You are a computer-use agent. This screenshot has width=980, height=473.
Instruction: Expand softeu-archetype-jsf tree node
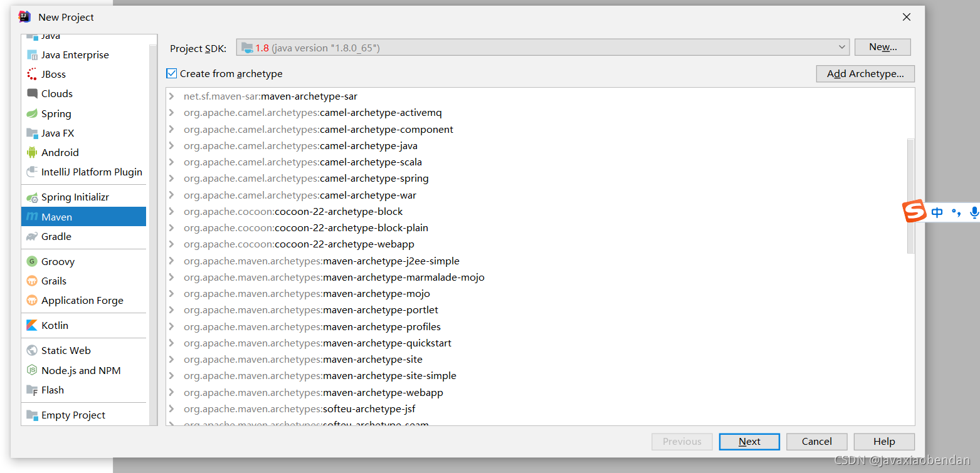[172, 409]
